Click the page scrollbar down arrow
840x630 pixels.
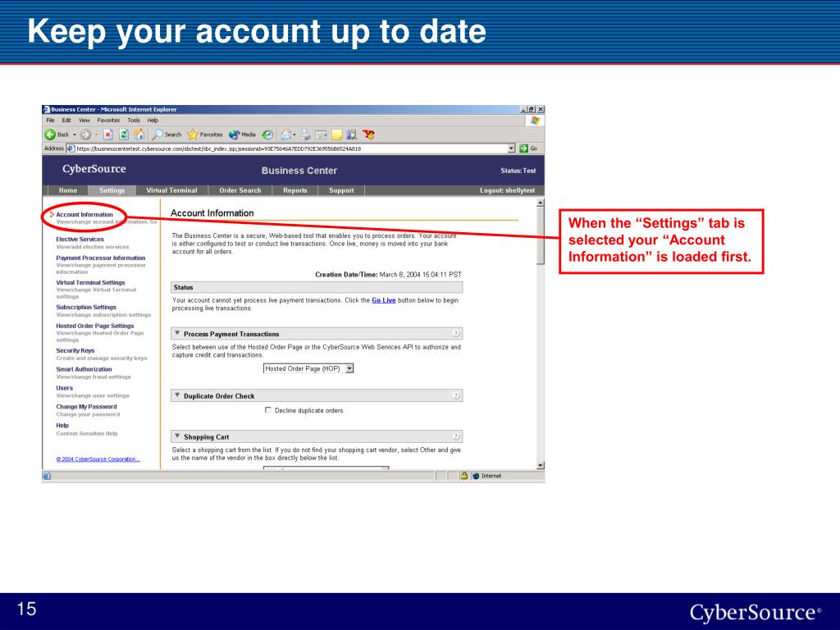coord(541,466)
